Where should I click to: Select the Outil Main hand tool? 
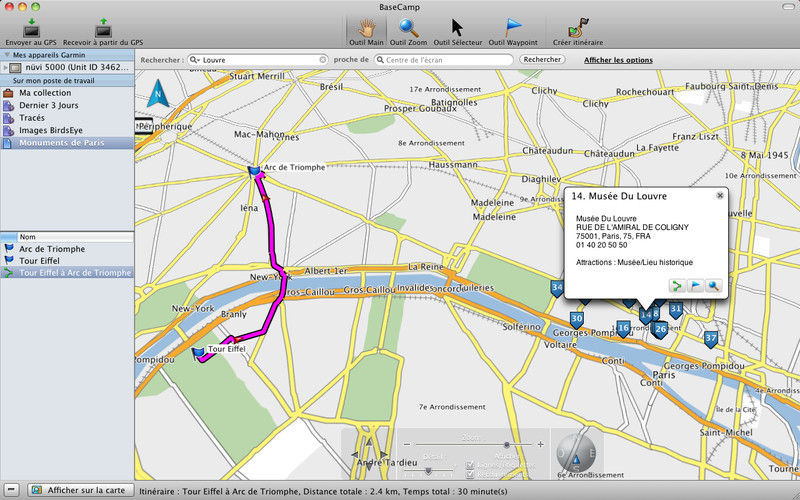click(x=366, y=27)
